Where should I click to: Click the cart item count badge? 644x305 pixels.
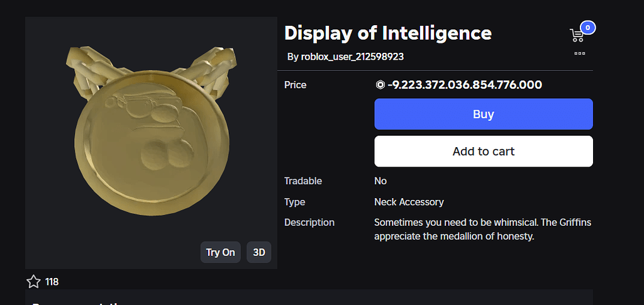point(588,27)
